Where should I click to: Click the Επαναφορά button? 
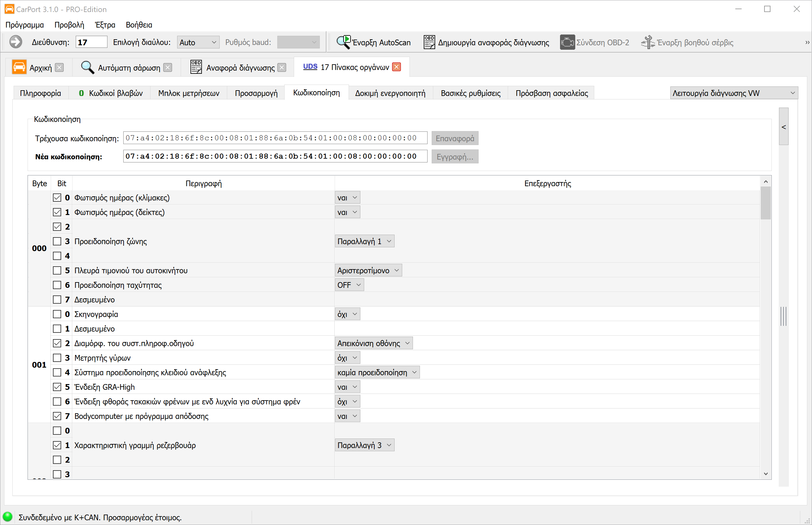[454, 138]
